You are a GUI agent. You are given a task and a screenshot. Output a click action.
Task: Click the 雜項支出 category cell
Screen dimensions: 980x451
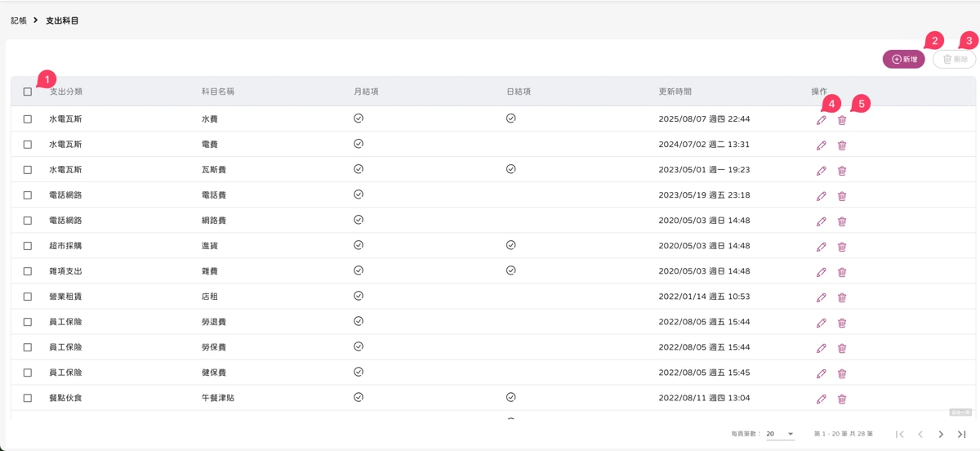click(x=65, y=271)
